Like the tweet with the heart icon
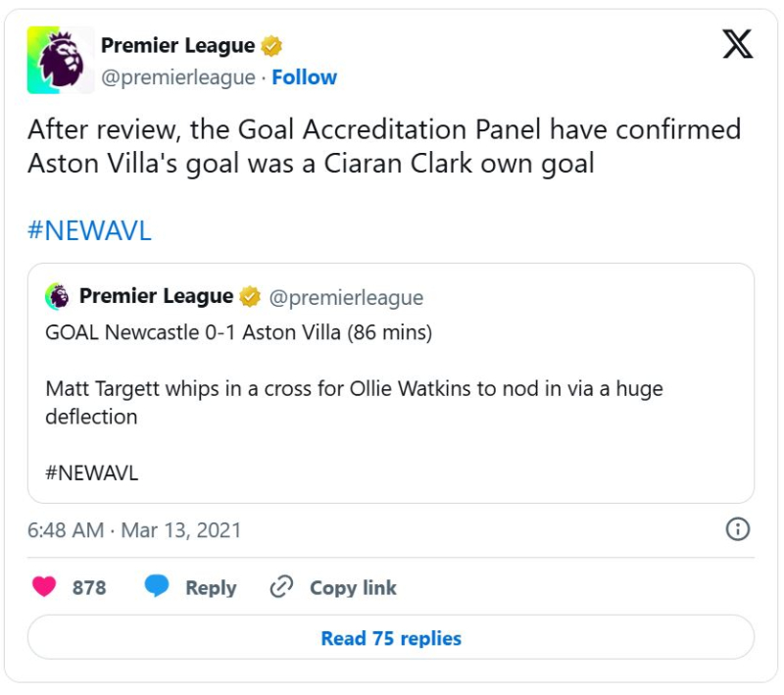This screenshot has height=695, width=784. coord(44,586)
